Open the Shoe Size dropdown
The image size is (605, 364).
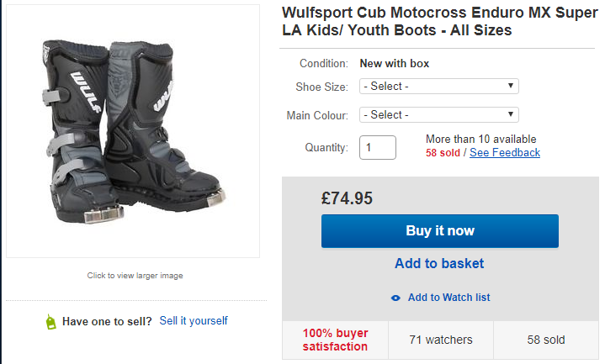tap(438, 86)
